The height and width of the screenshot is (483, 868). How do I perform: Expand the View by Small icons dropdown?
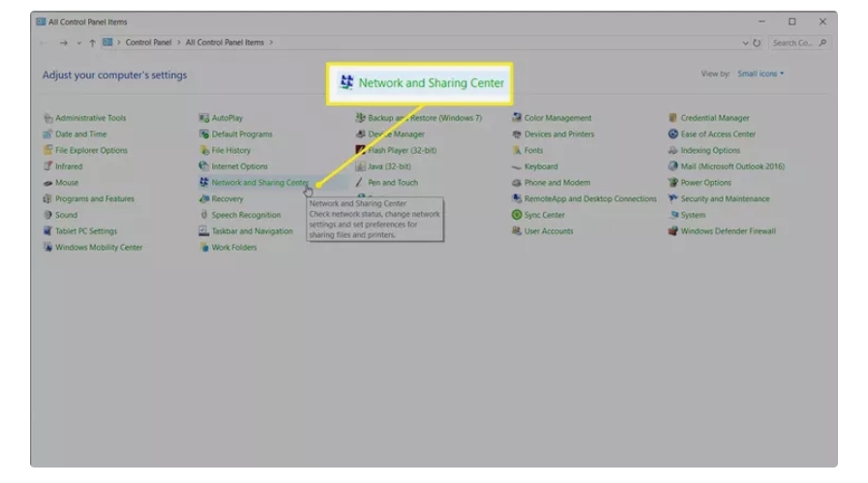point(761,74)
